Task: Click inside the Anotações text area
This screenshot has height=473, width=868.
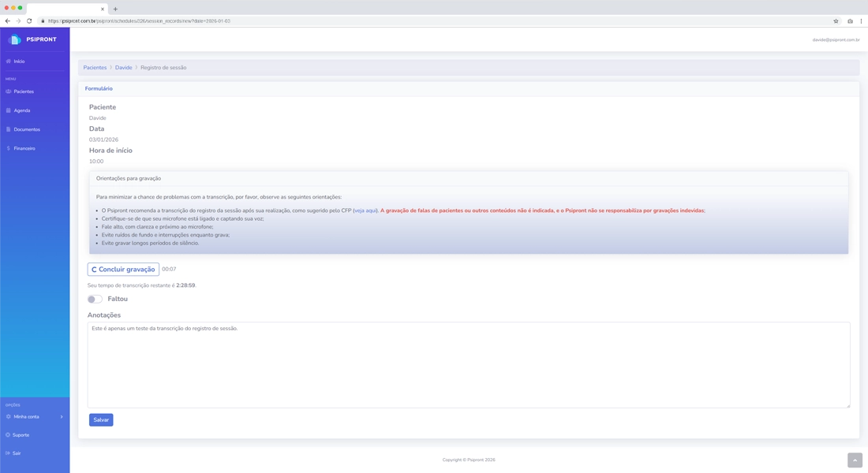Action: (x=469, y=365)
